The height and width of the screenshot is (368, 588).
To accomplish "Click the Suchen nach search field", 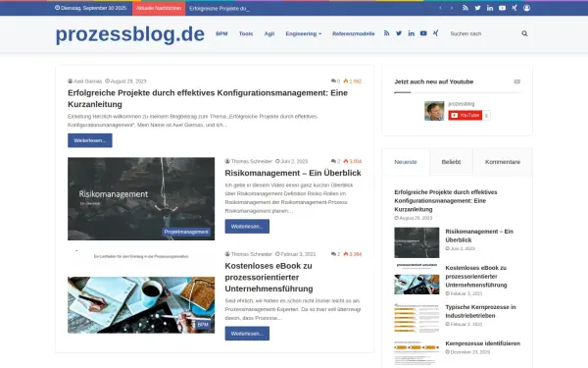I will (484, 33).
